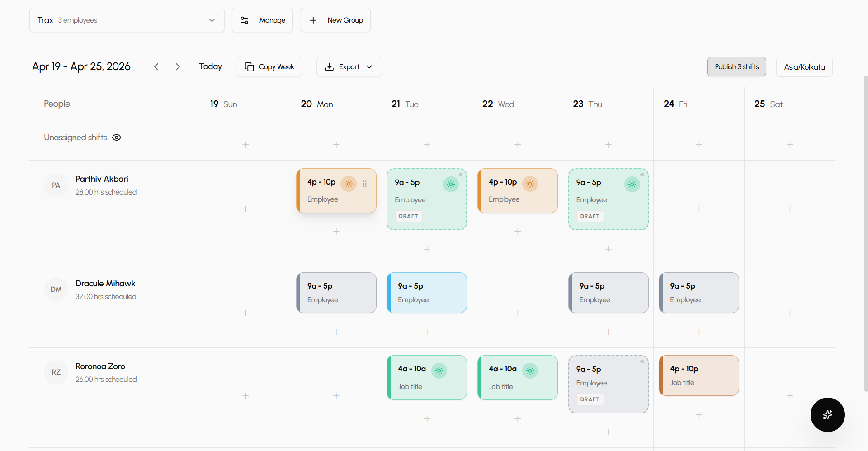Click Parthiv Akbari's avatar

pos(56,185)
